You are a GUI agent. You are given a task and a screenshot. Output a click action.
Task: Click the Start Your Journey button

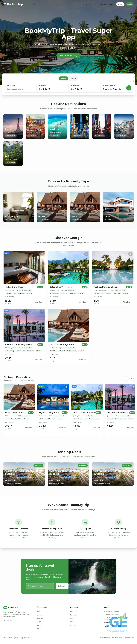68,56
